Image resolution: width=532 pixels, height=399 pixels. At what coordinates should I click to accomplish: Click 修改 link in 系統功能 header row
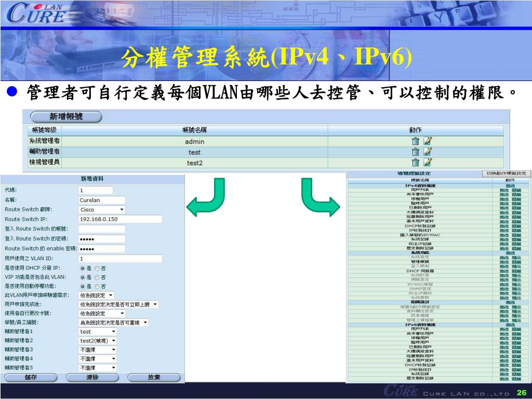coord(510,253)
